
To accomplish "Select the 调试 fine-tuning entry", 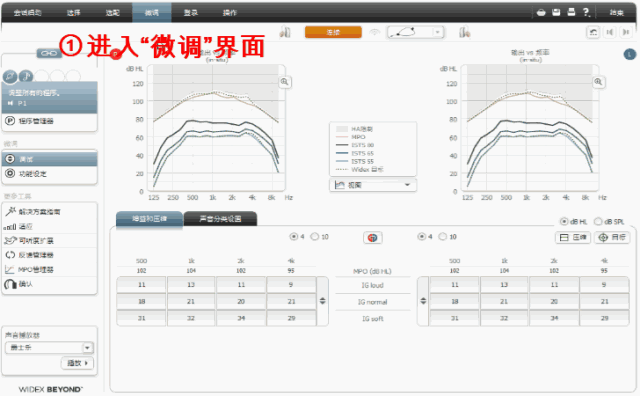I will (x=49, y=159).
